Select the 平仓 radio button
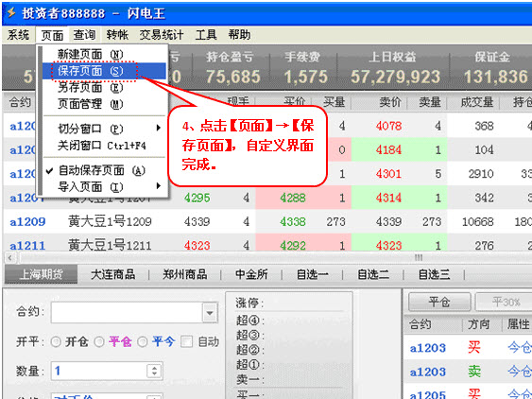The image size is (532, 399). [x=98, y=342]
